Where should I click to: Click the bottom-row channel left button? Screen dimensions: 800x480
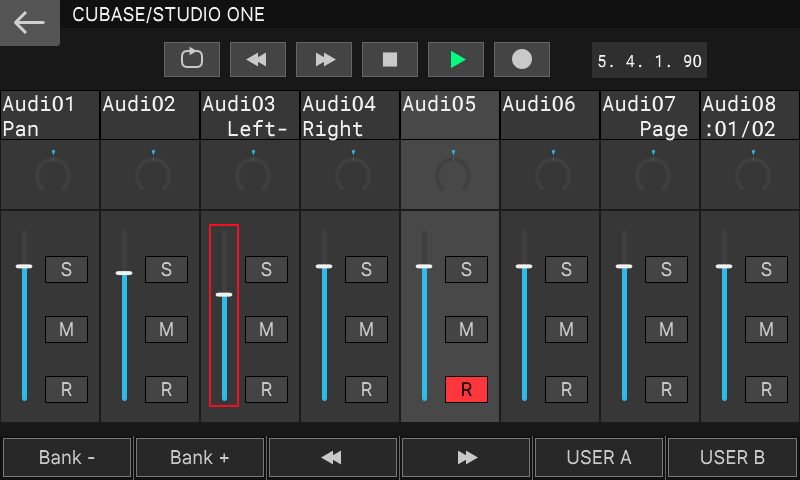pyautogui.click(x=333, y=458)
